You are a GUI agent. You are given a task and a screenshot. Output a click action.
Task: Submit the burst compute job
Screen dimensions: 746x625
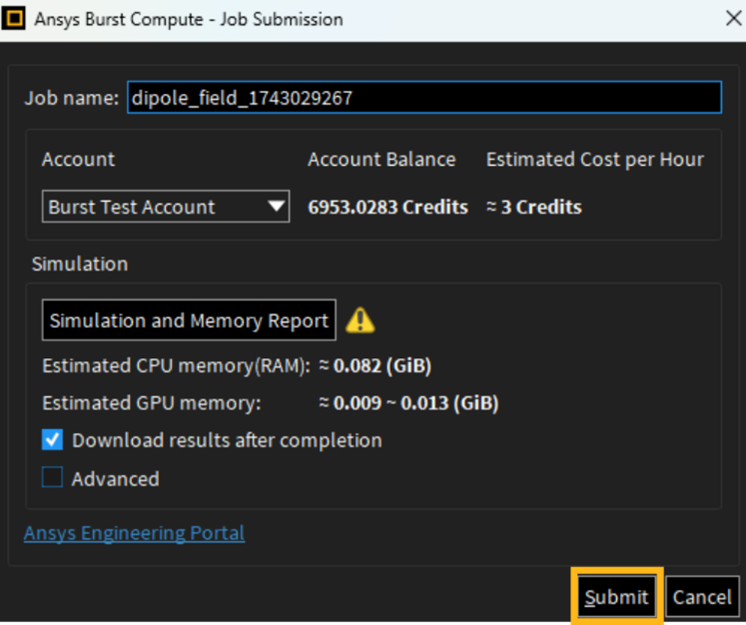coord(617,597)
